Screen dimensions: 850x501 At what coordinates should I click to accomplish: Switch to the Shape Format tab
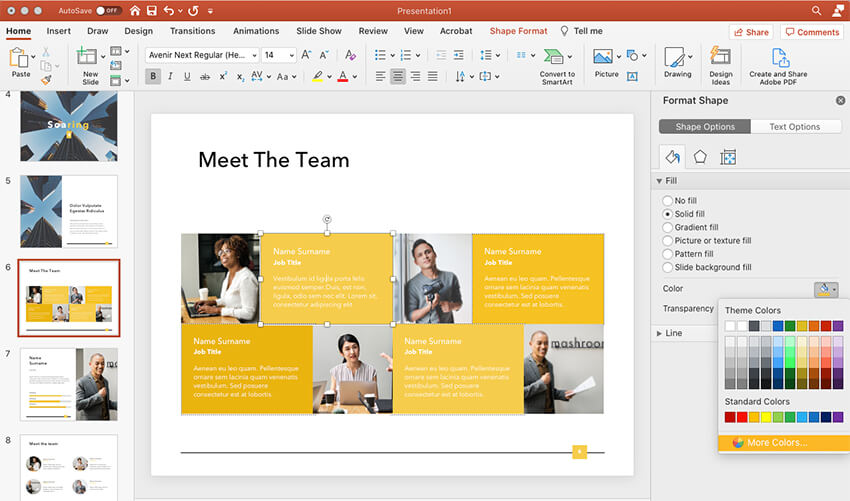(518, 31)
